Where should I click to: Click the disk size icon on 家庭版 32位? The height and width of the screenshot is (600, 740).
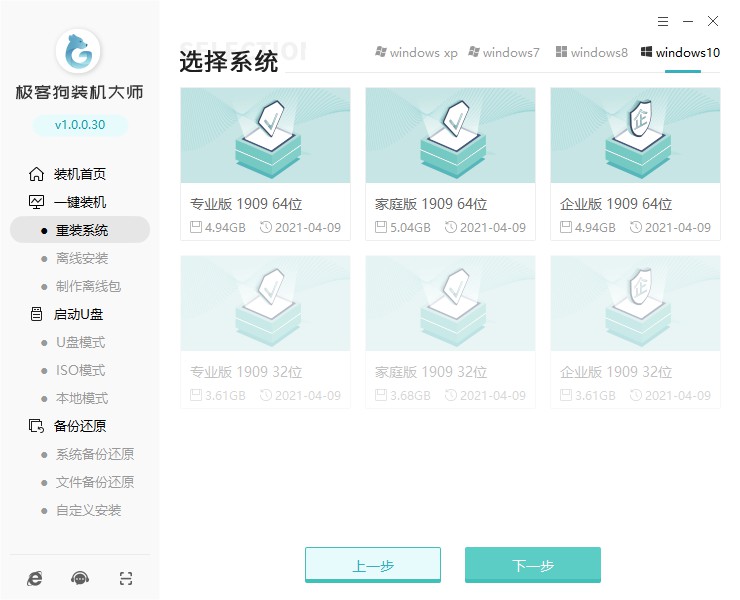point(381,395)
